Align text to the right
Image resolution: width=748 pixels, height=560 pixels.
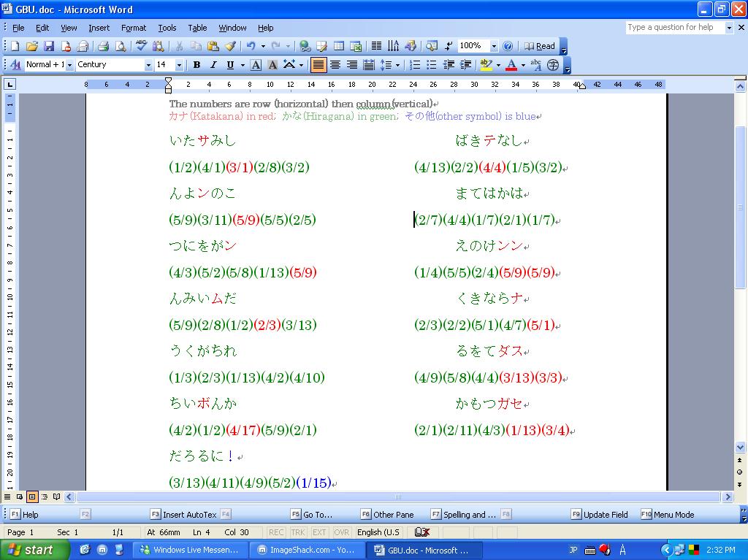coord(352,65)
